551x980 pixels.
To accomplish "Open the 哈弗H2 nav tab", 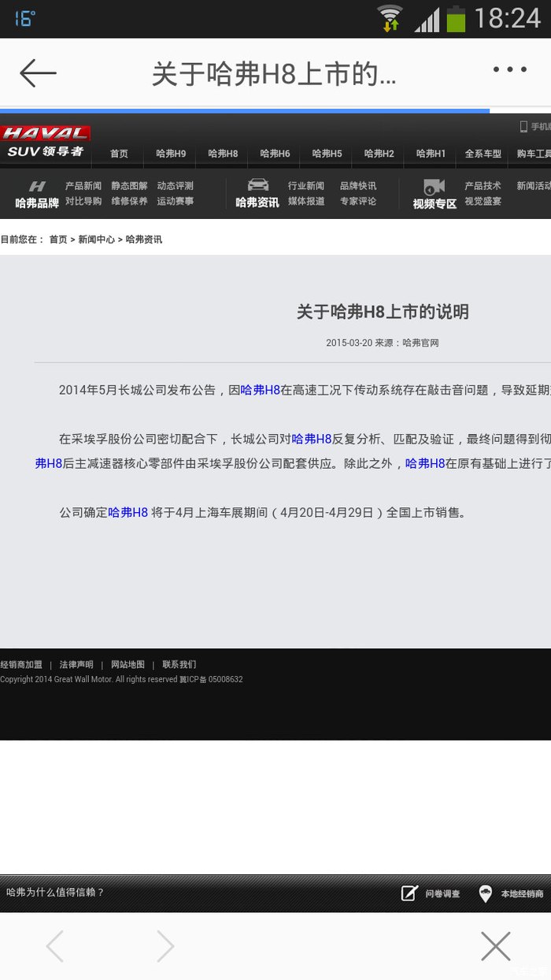I will tap(379, 154).
